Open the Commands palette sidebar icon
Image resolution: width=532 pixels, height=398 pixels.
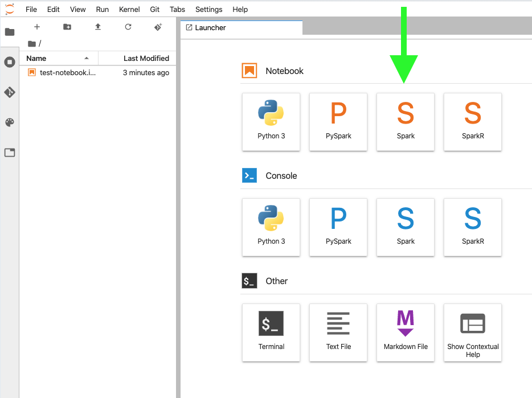coord(10,122)
